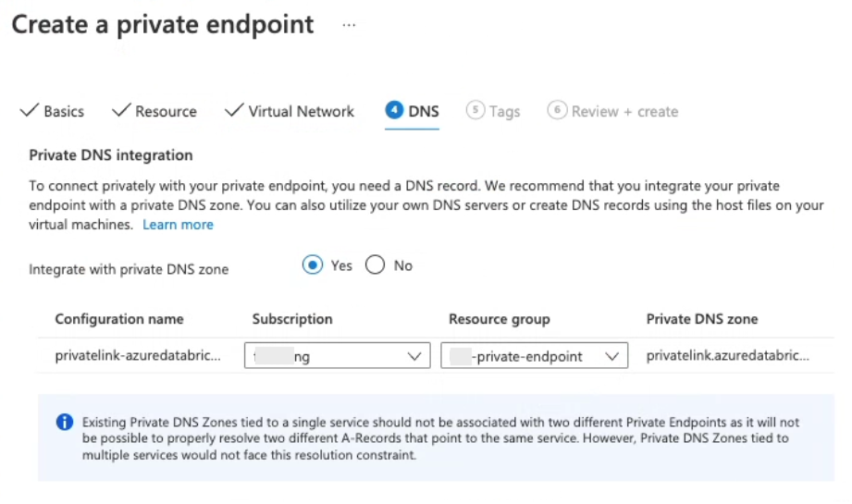Open the Tags tab
This screenshot has width=852, height=504.
point(504,111)
